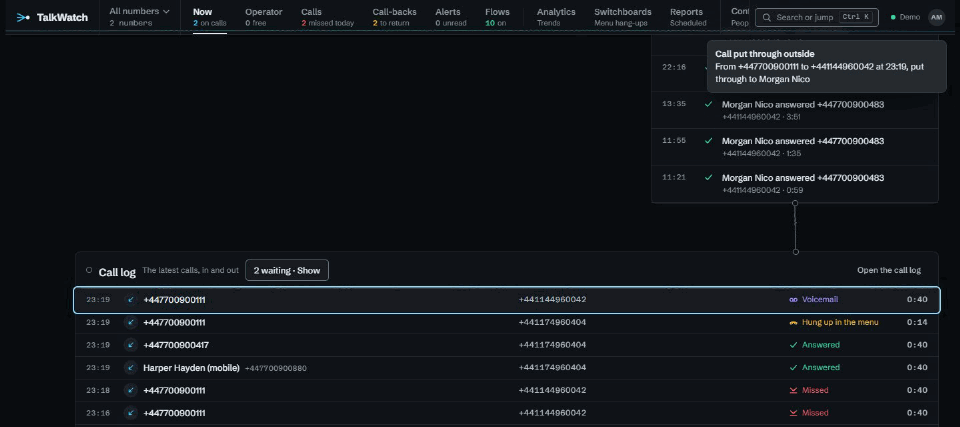
Task: Click the magnifier icon in the search box
Action: click(767, 17)
